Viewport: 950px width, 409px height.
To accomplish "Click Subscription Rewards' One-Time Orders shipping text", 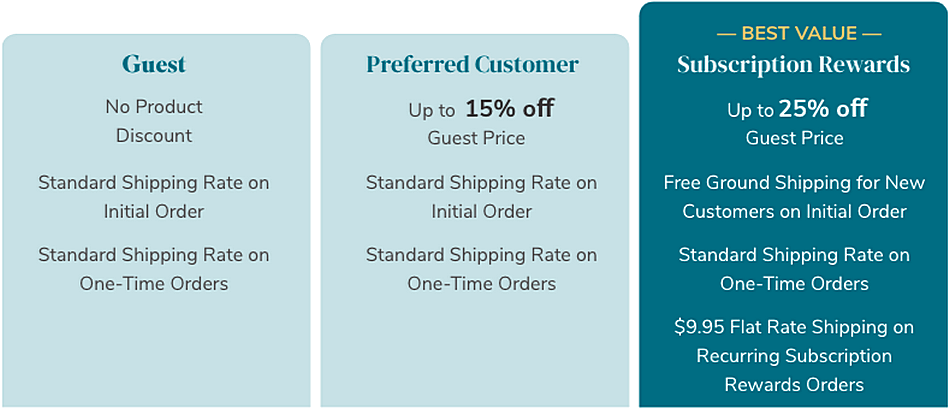I will (795, 269).
